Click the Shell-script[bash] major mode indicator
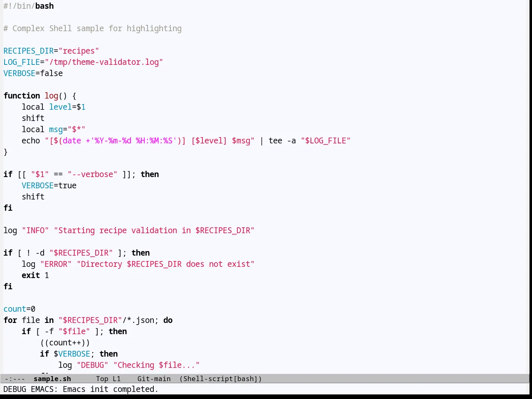Image resolution: width=532 pixels, height=399 pixels. coord(221,379)
